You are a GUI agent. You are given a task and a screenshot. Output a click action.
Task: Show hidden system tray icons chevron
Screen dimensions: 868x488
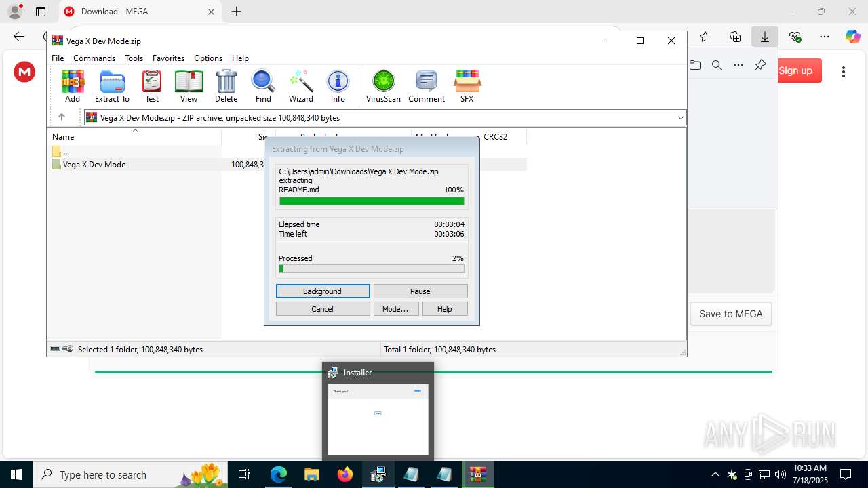point(715,474)
